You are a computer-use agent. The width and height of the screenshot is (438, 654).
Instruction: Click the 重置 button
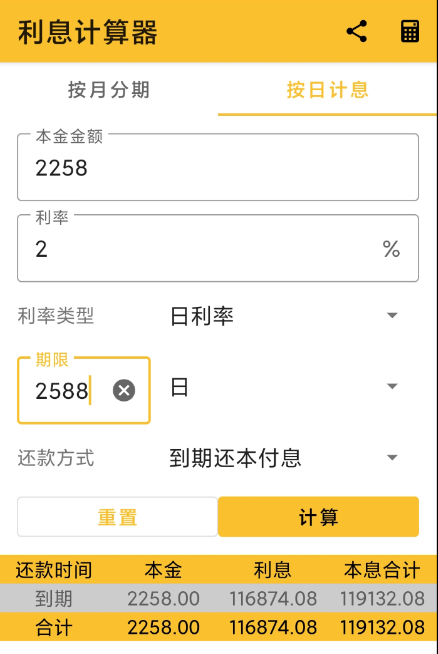coord(117,517)
